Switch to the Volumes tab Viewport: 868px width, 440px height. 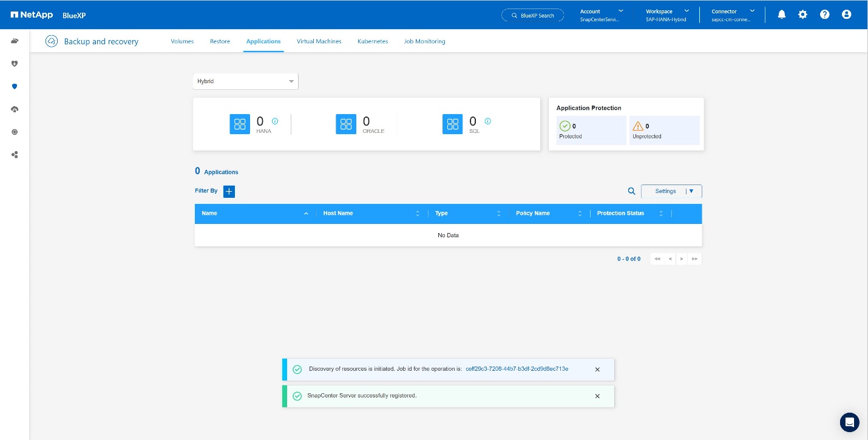pos(182,41)
